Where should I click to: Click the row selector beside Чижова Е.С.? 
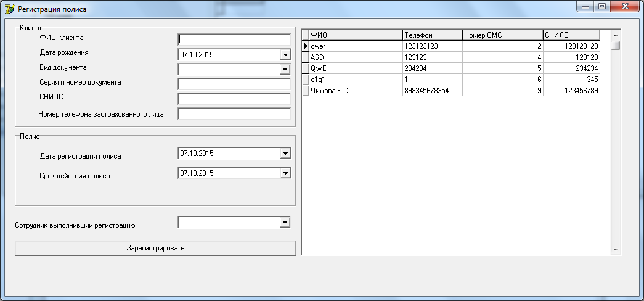(305, 91)
